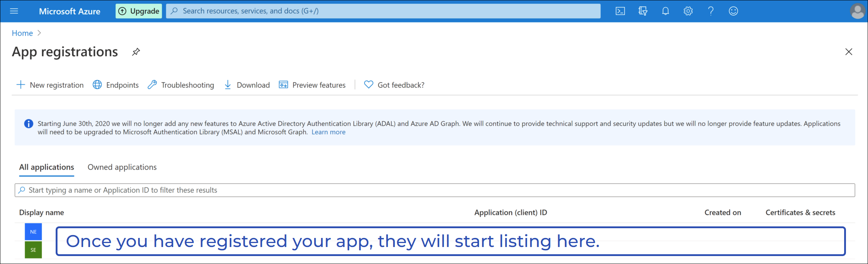Screen dimensions: 868x264
Task: Open the hamburger portal menu
Action: pos(14,11)
